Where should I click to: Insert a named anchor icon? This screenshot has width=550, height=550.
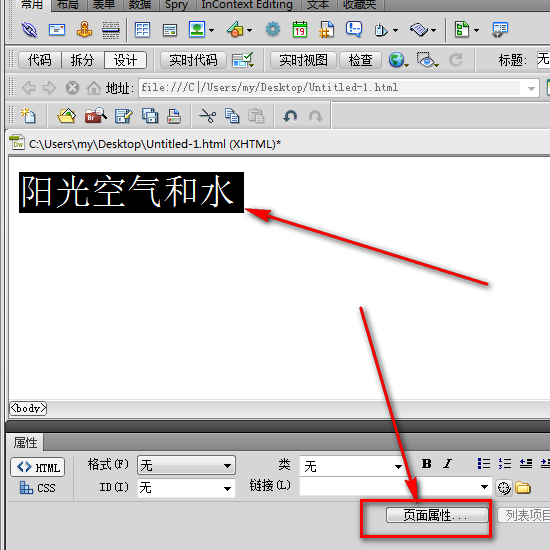point(84,29)
